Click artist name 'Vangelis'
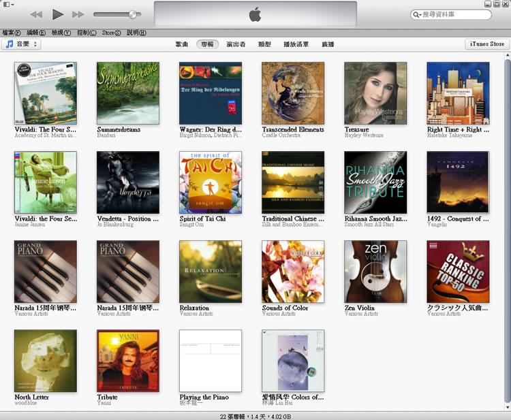This screenshot has width=511, height=420. [437, 225]
